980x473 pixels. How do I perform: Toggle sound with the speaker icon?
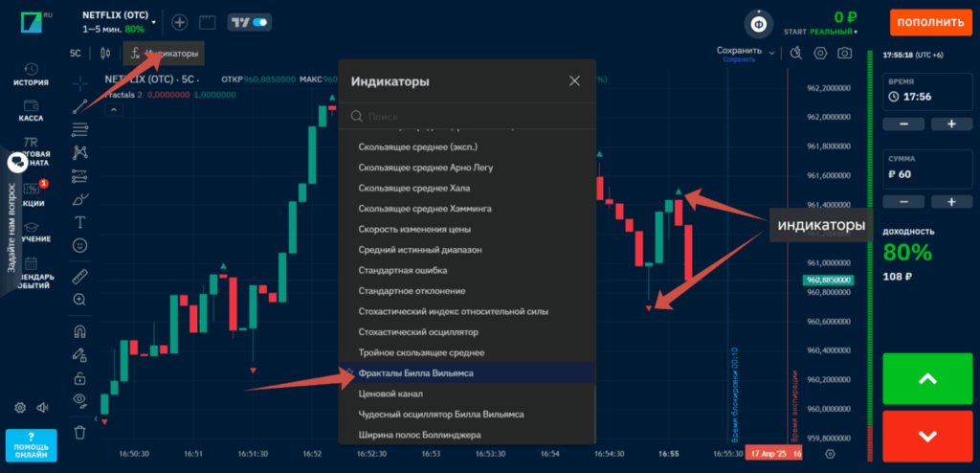43,408
